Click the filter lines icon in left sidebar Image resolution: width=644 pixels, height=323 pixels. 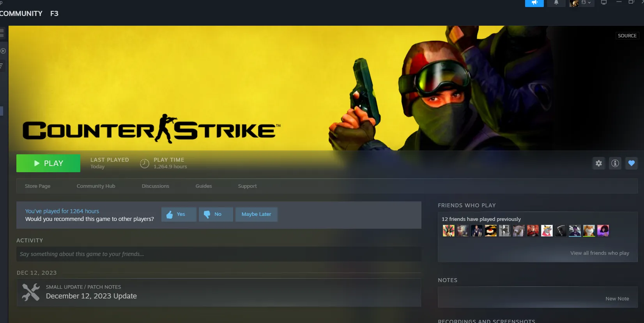click(2, 66)
